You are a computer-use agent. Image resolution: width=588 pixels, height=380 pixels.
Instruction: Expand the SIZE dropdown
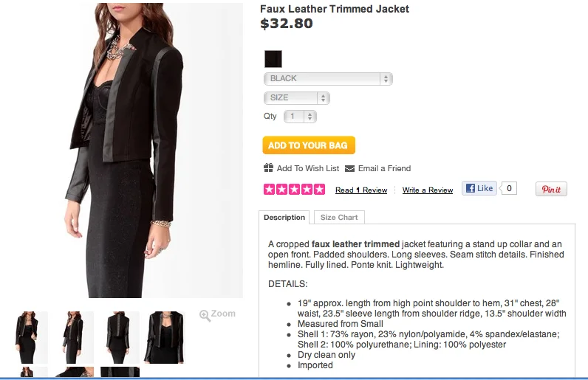point(297,98)
